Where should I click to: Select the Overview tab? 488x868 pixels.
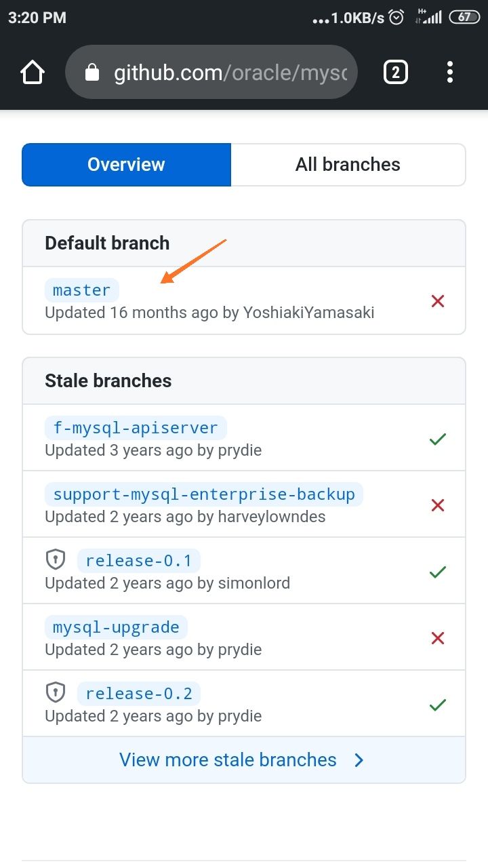tap(126, 164)
